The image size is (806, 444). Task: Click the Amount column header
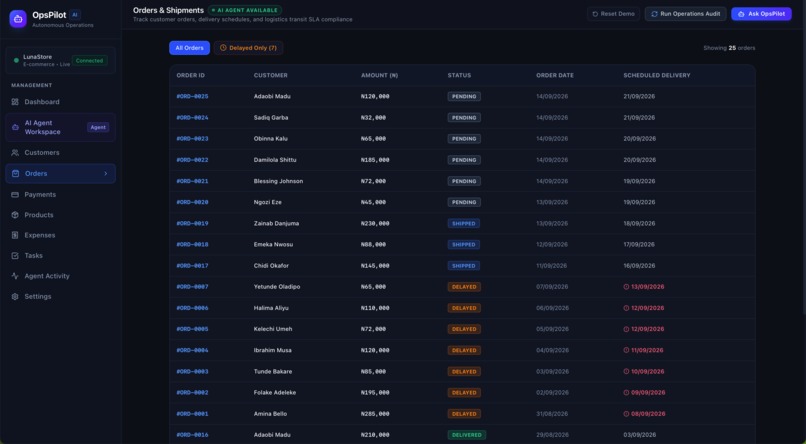[x=379, y=76]
